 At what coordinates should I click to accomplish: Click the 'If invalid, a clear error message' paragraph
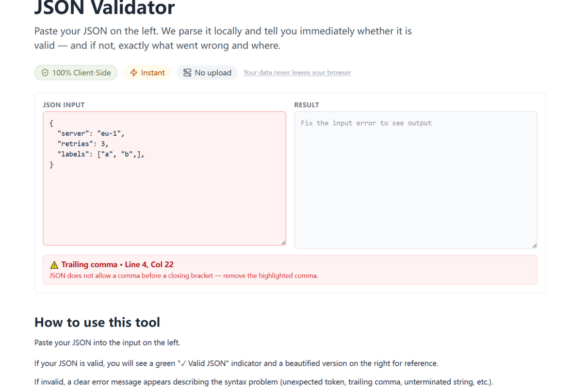click(264, 382)
